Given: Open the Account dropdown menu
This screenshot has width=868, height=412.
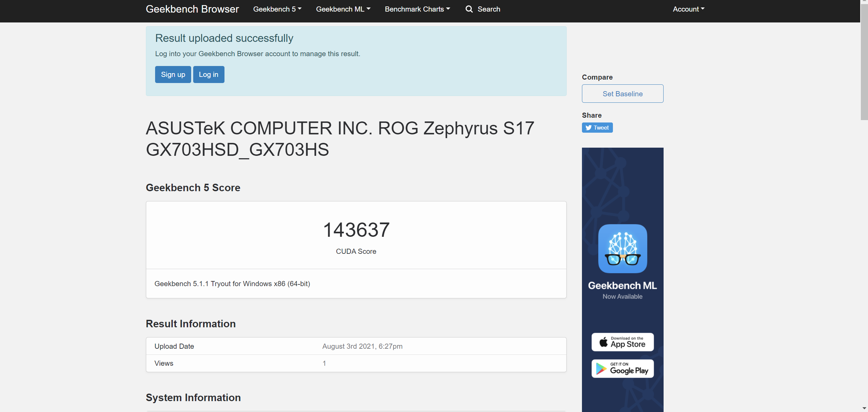Looking at the screenshot, I should tap(688, 9).
